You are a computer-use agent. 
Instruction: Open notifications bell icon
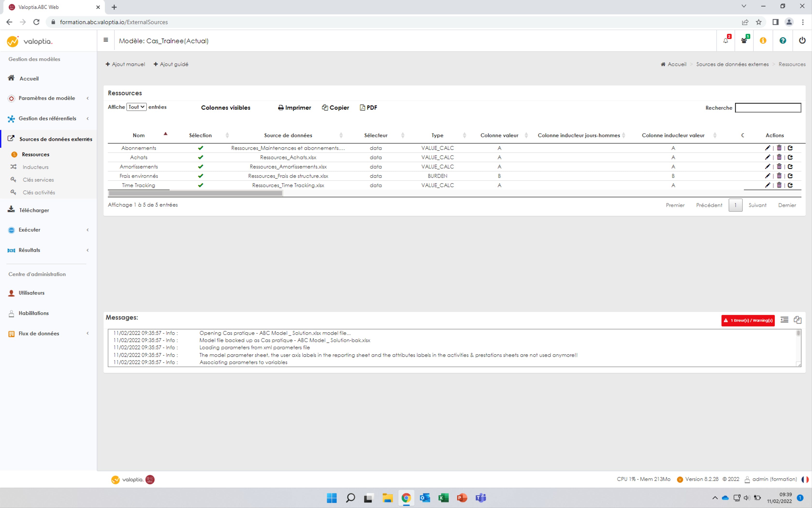[726, 41]
